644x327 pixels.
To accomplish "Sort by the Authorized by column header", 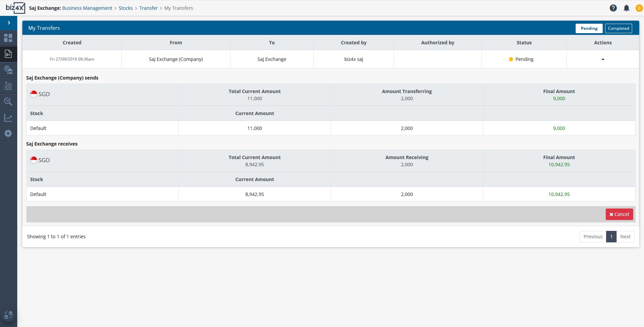I will pos(438,43).
